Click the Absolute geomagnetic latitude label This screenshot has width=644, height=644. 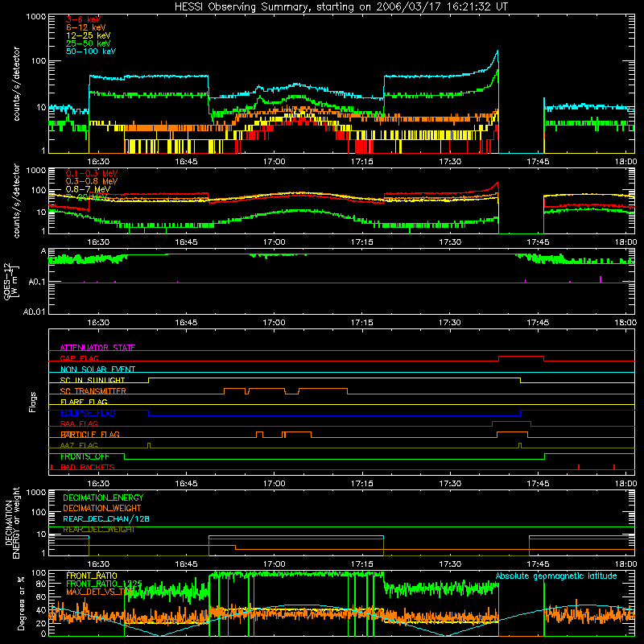(x=556, y=576)
